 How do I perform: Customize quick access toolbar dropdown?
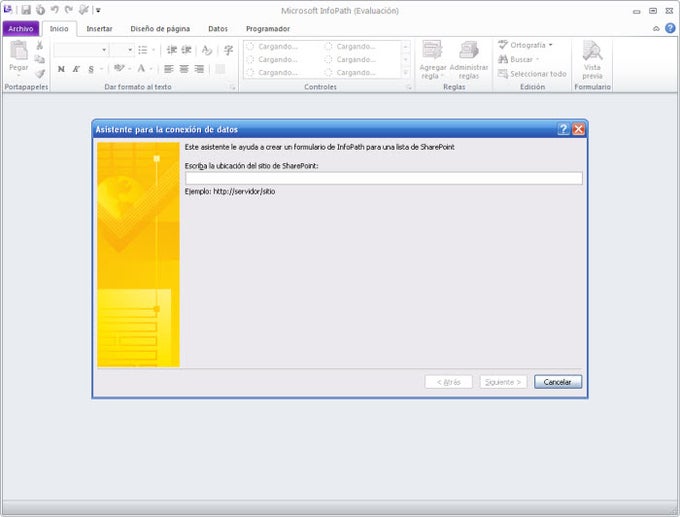[x=98, y=10]
